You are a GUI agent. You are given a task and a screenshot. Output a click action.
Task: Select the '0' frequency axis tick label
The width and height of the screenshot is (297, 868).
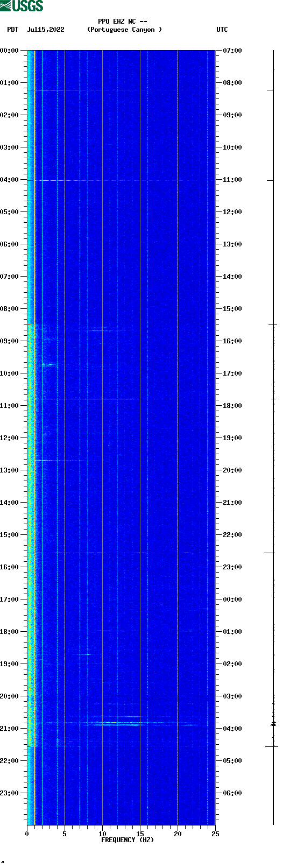[27, 834]
